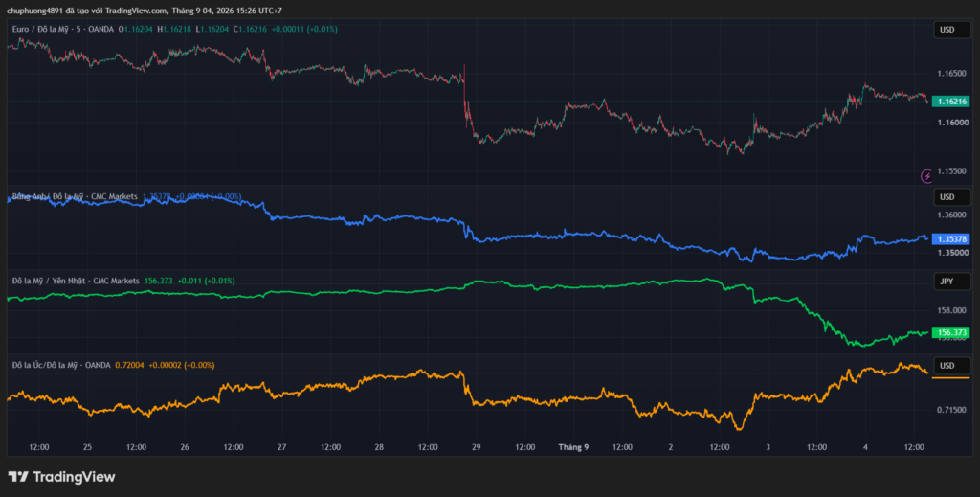Click the 29 date label on time axis

click(x=477, y=447)
